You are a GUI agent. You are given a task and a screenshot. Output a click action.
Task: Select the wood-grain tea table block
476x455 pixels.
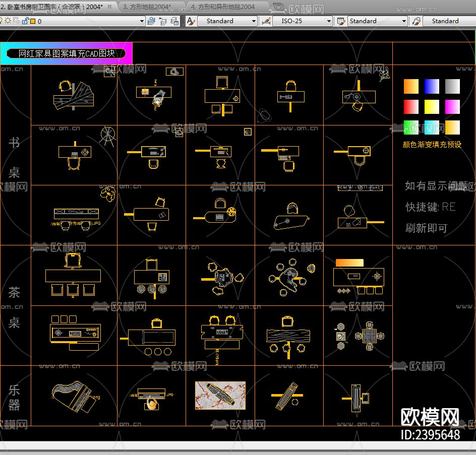288,338
